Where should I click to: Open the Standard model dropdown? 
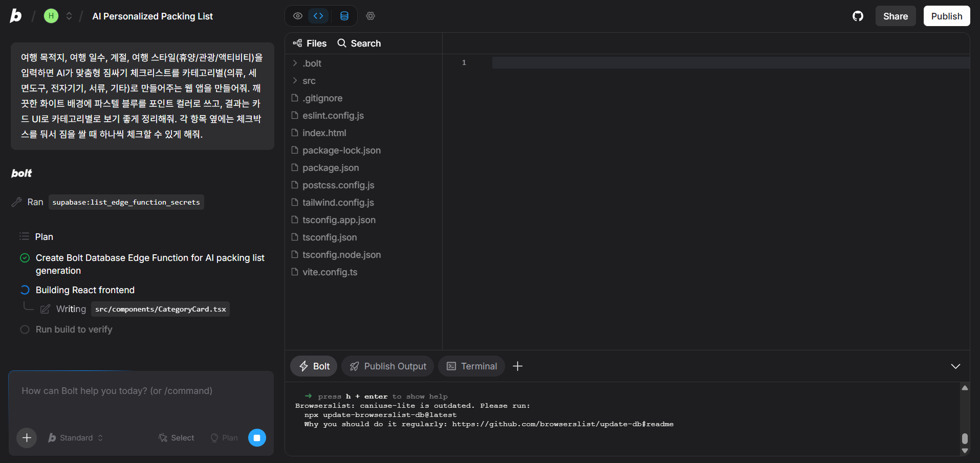click(76, 438)
